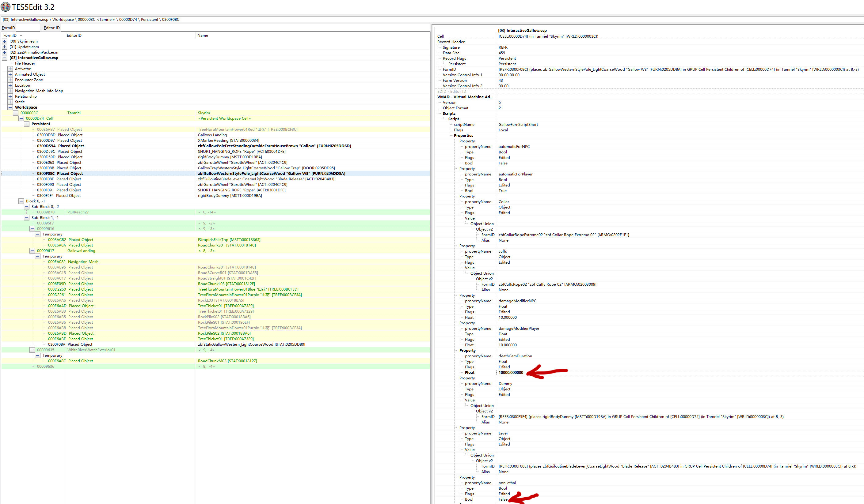
Task: Click damageModifierNPC Float value 10.000000
Action: tap(508, 317)
